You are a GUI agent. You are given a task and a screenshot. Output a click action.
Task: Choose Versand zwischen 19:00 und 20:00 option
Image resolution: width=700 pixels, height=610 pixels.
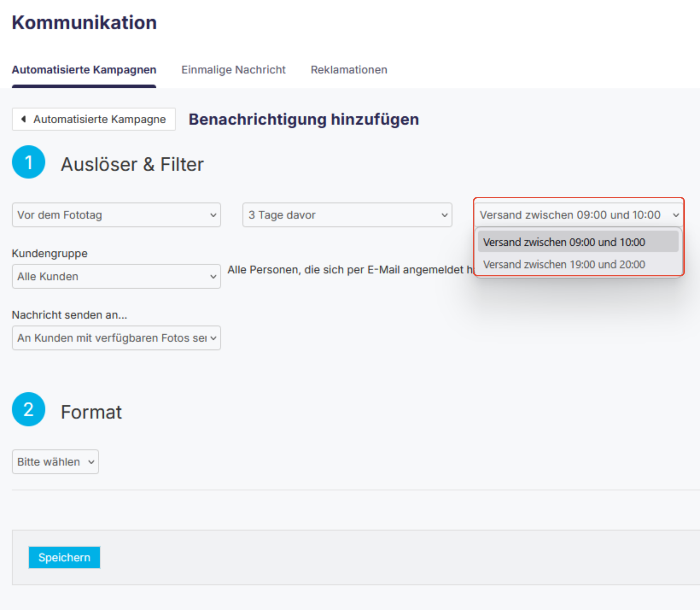pos(564,264)
